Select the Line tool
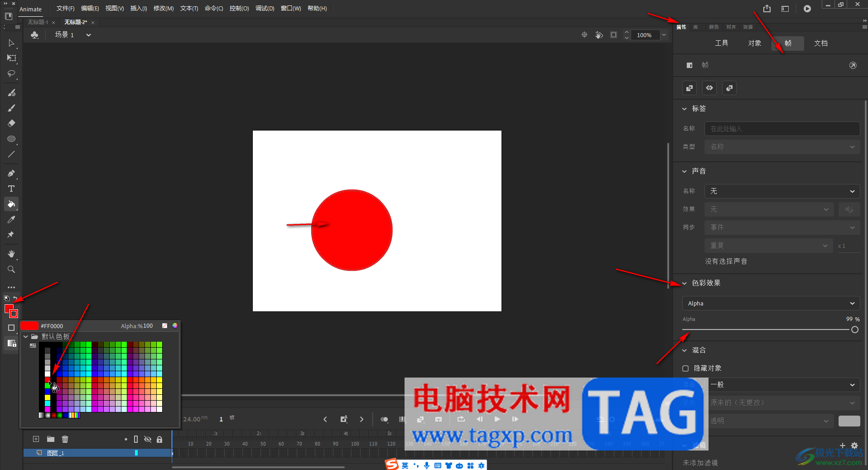The image size is (868, 470). [x=11, y=154]
